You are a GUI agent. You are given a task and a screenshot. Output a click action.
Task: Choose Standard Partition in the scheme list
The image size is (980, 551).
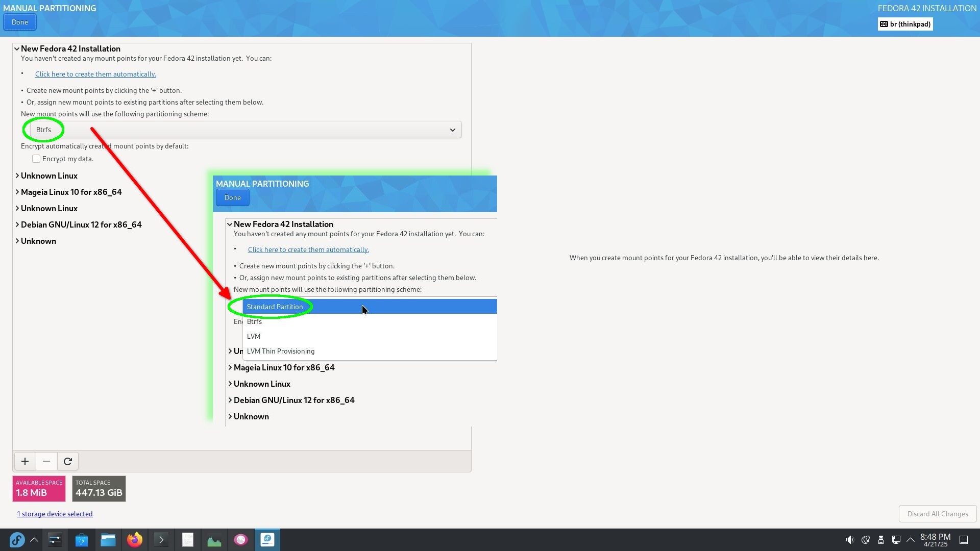[x=370, y=307]
